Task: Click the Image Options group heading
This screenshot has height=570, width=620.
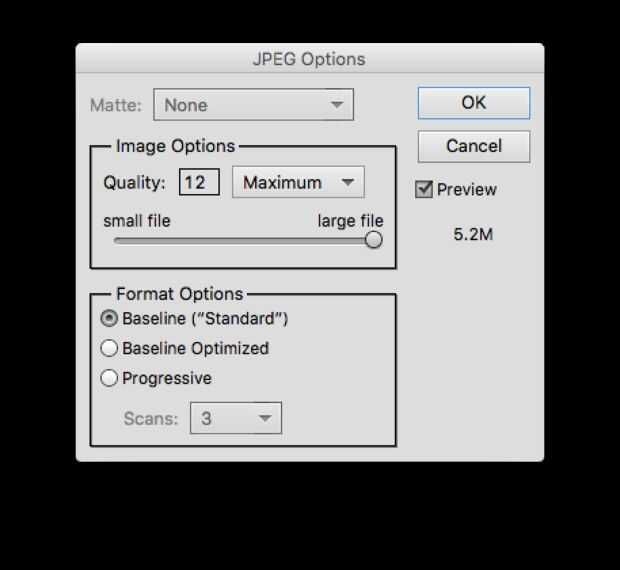Action: (175, 146)
